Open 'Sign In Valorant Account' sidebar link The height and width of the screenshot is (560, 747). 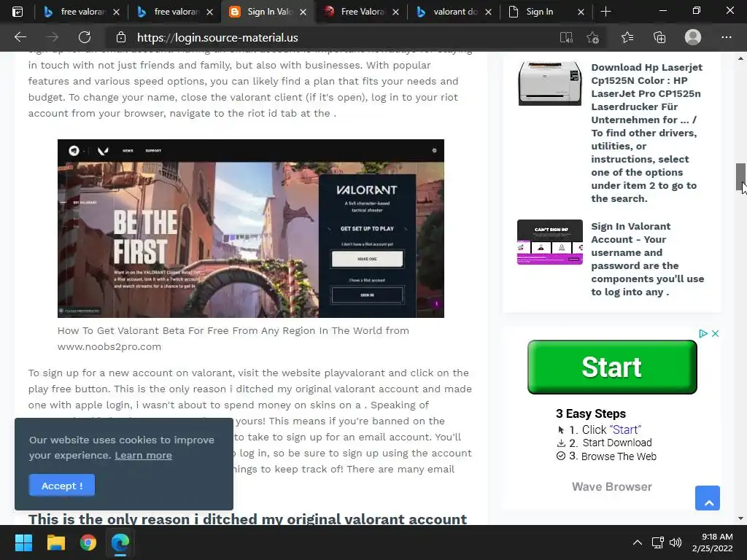point(647,259)
